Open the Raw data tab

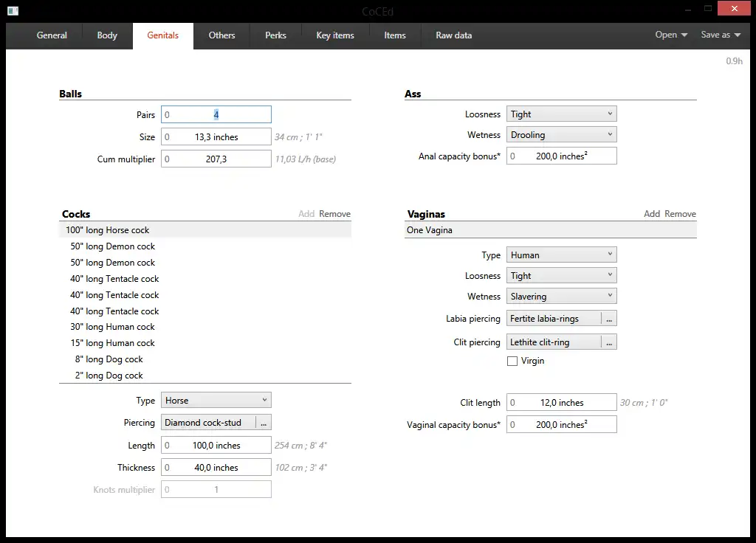click(x=454, y=35)
